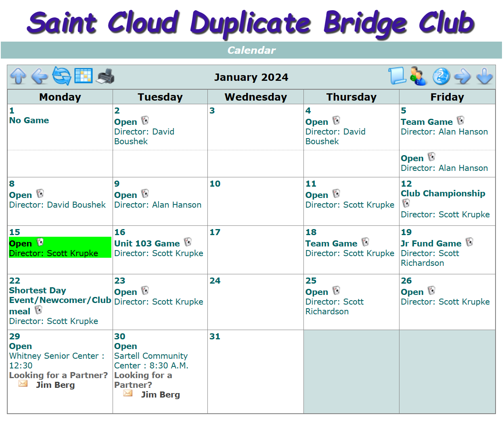Click card icon in highlighted January 15 Open

tap(40, 242)
